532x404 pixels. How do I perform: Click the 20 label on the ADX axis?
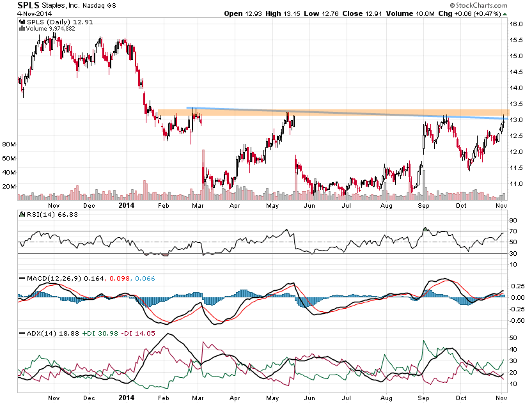513,373
